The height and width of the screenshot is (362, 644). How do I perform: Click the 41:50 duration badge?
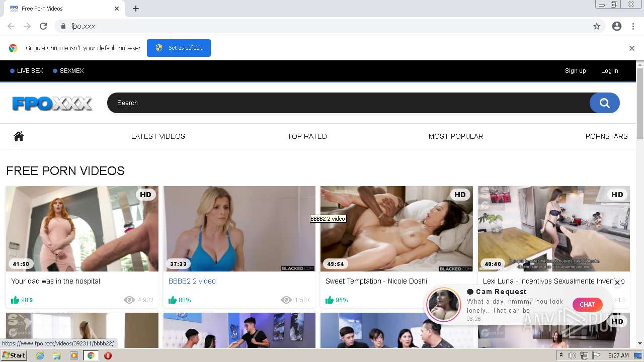[x=21, y=264]
